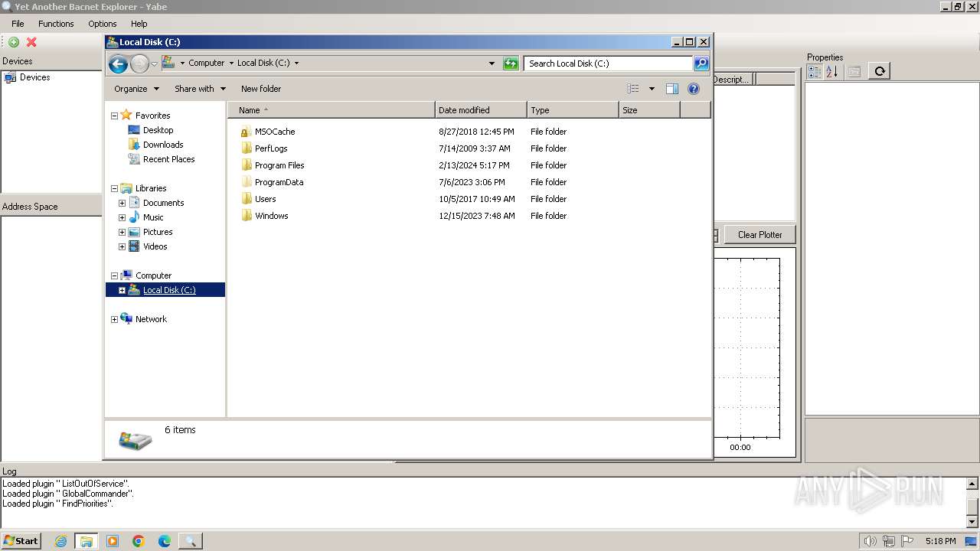The image size is (980, 551).
Task: Open Internet Explorer from the taskbar
Action: tap(60, 541)
